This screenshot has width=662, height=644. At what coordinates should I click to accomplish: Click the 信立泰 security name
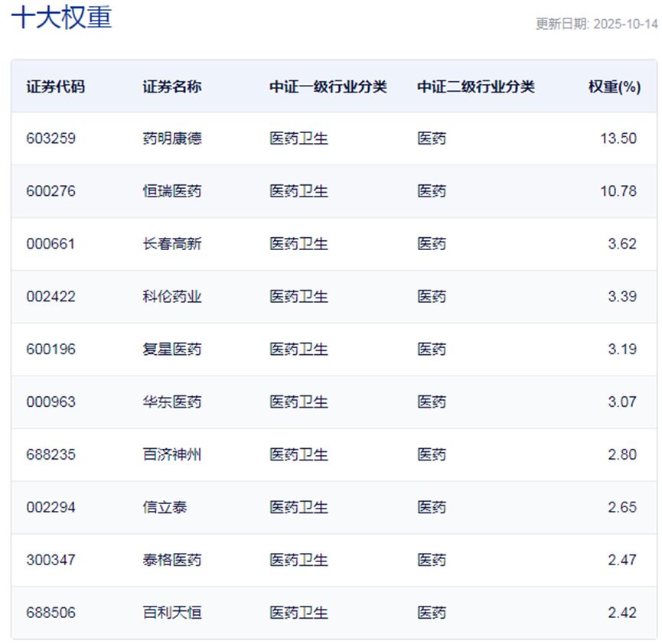pos(165,508)
